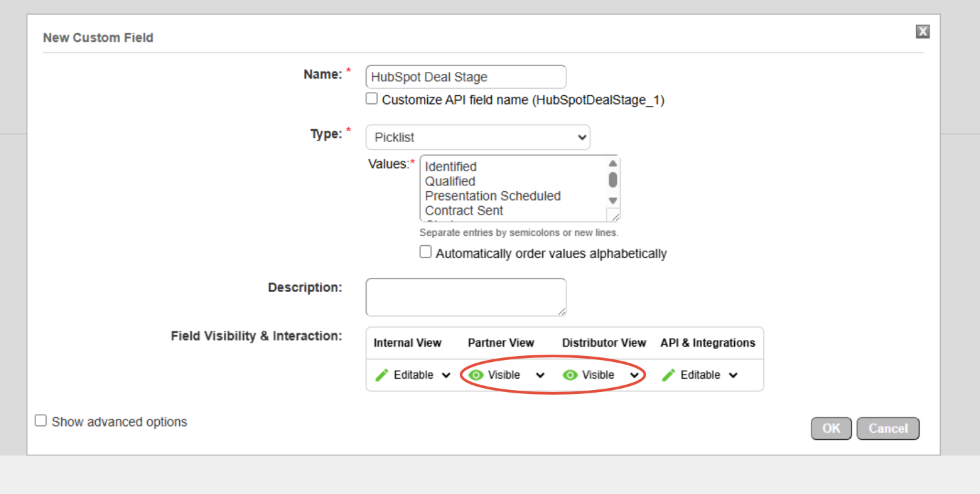Screen dimensions: 980x494
Task: Click the pencil icon under Internal View
Action: [382, 375]
